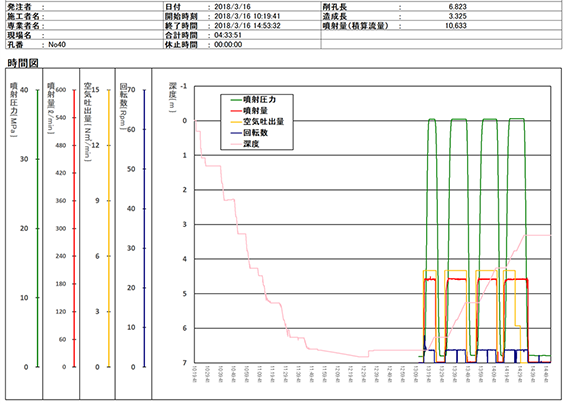Screen dimensions: 570x404
Task: Click the 空気吐出量 legend entry
Action: pyautogui.click(x=257, y=121)
